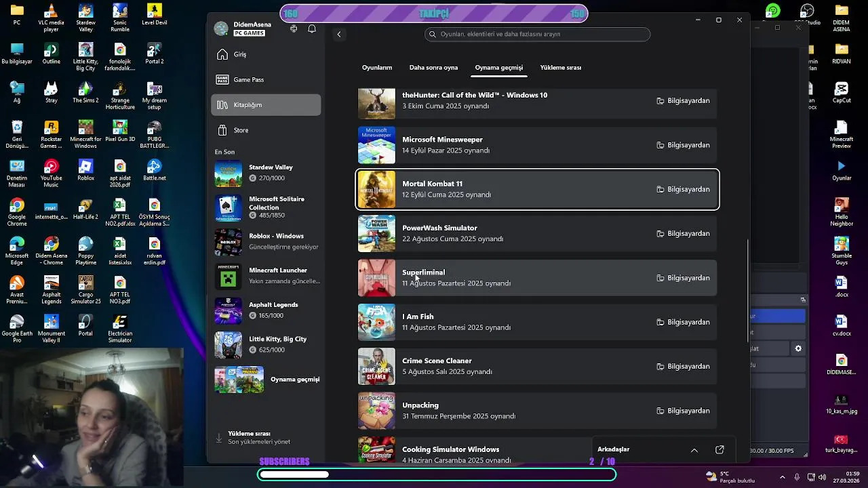
Task: Switch to the Daha sonra oyna tab
Action: pos(433,68)
